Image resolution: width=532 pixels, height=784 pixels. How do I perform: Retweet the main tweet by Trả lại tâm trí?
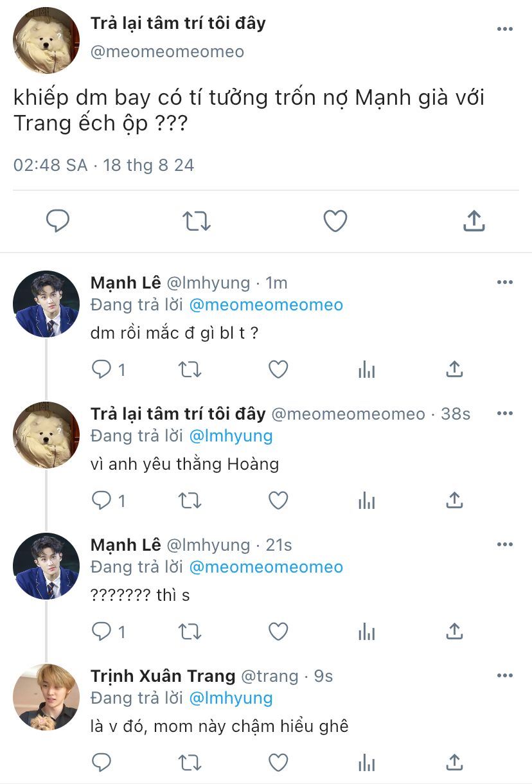click(196, 222)
